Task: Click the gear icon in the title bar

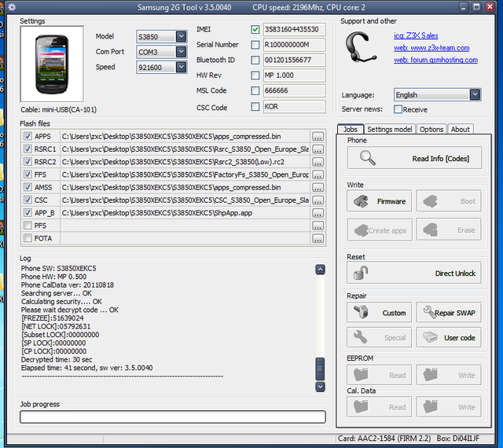Action: pyautogui.click(x=12, y=7)
